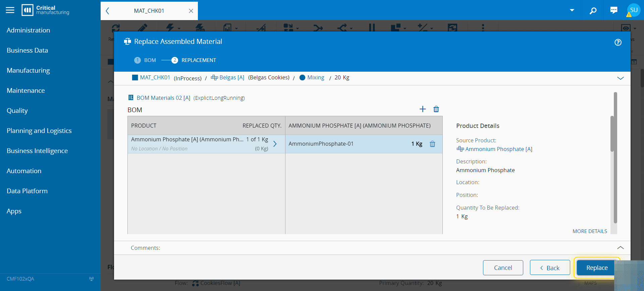This screenshot has height=291, width=644.
Task: Open the hamburger navigation menu
Action: pos(10,10)
